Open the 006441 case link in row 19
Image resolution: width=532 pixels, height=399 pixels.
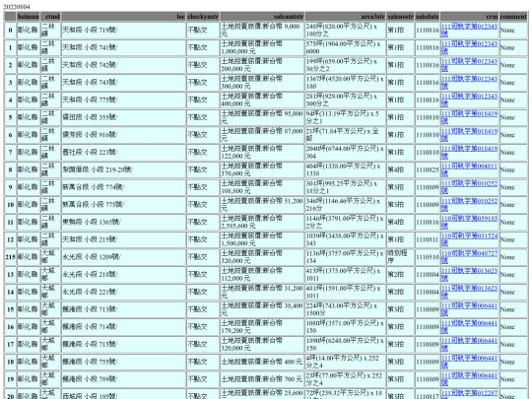[x=469, y=379]
